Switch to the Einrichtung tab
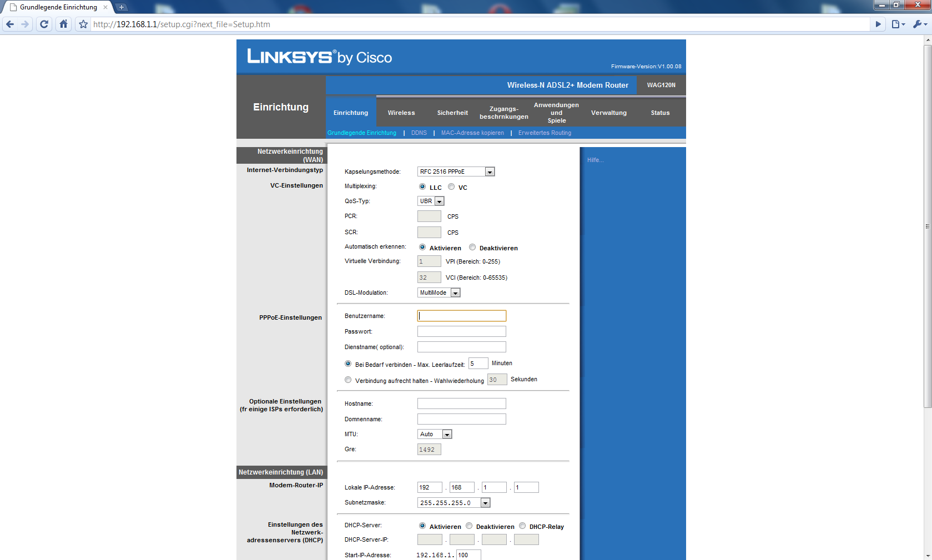The image size is (932, 560). click(351, 113)
